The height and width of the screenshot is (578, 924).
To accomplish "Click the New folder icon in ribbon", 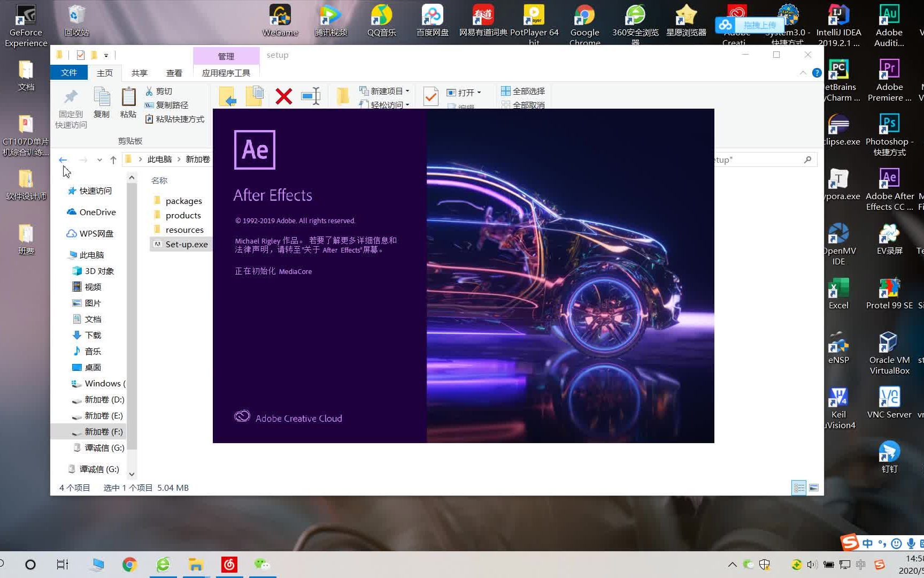I will click(x=343, y=96).
